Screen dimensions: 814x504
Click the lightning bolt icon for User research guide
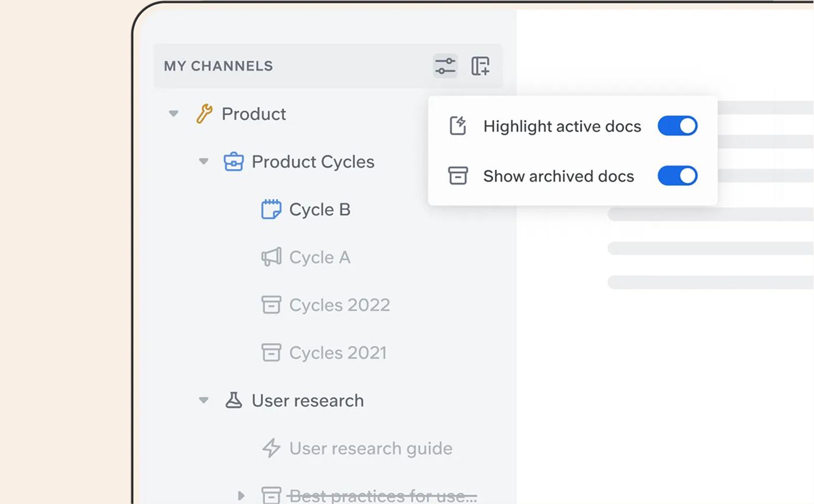[271, 448]
